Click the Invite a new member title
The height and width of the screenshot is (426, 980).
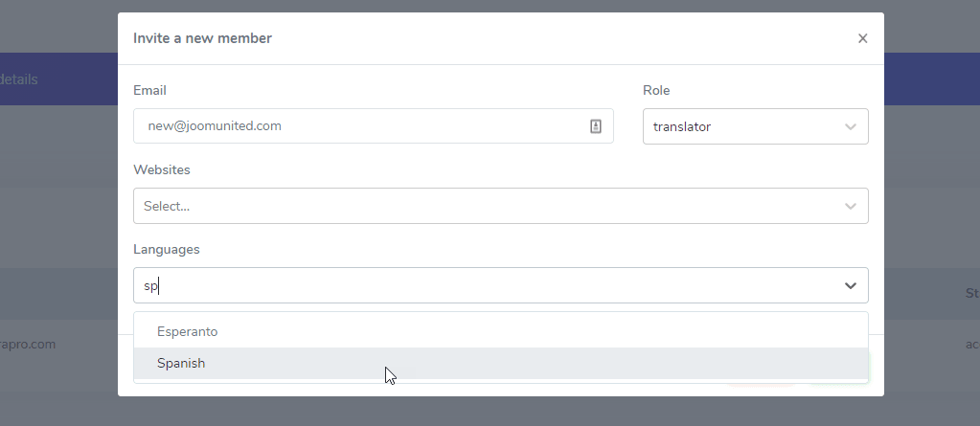[202, 38]
